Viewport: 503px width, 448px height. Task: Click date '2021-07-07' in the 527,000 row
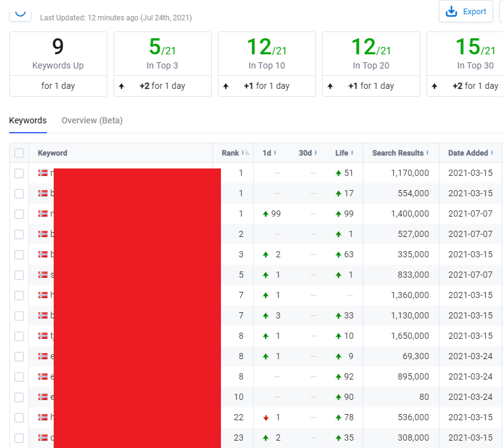[470, 234]
